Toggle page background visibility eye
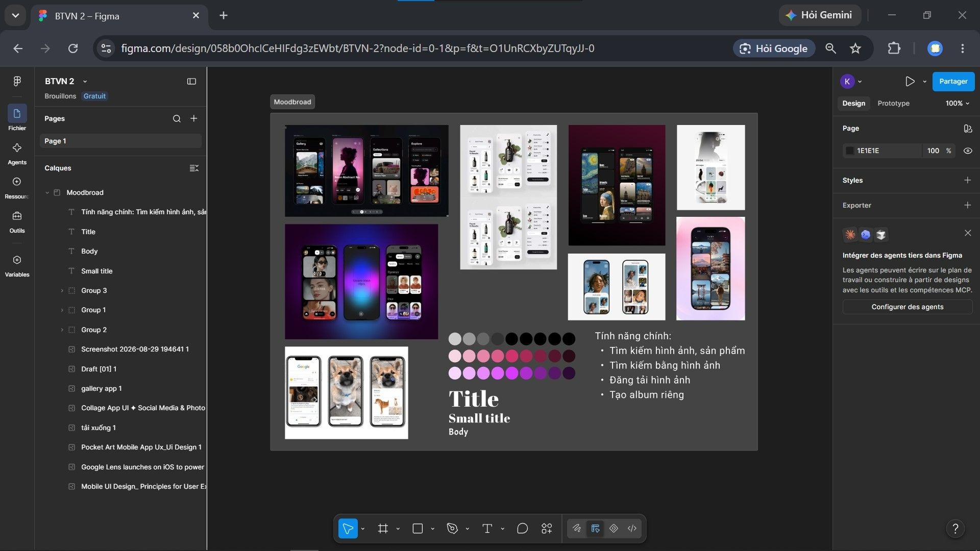The width and height of the screenshot is (980, 551). (x=968, y=151)
